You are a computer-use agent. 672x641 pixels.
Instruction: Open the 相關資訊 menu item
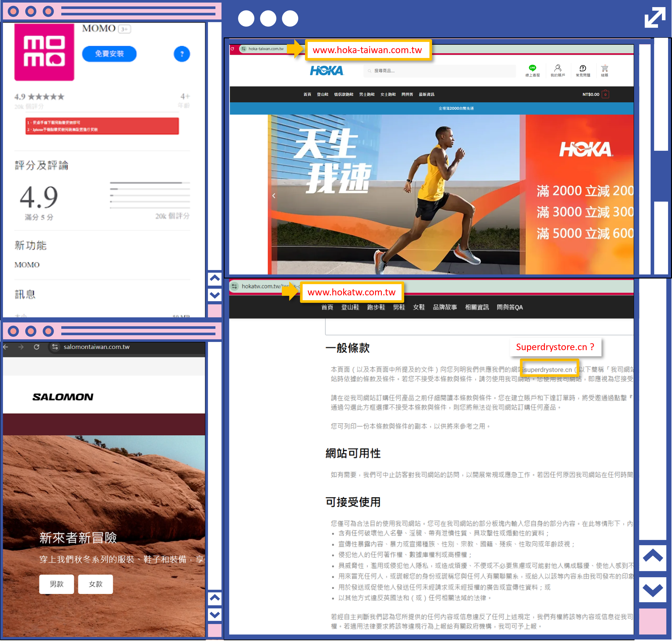tap(477, 307)
